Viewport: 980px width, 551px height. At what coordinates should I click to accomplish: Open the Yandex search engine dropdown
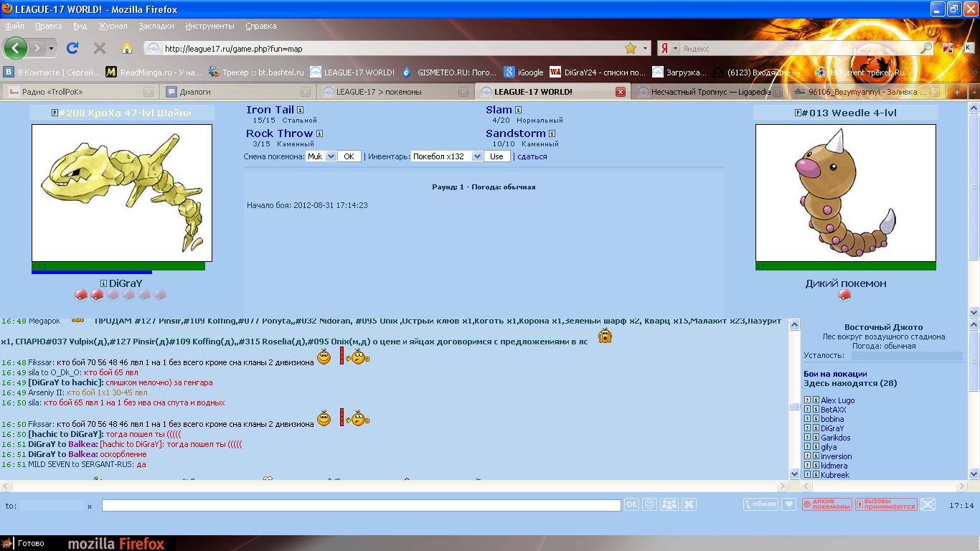669,48
